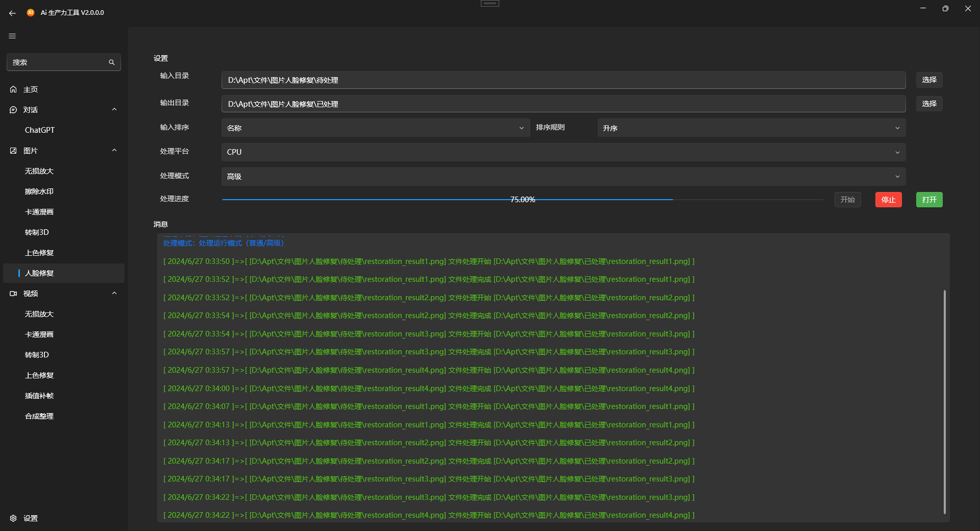Focus the 搜索 search field

pyautogui.click(x=64, y=62)
